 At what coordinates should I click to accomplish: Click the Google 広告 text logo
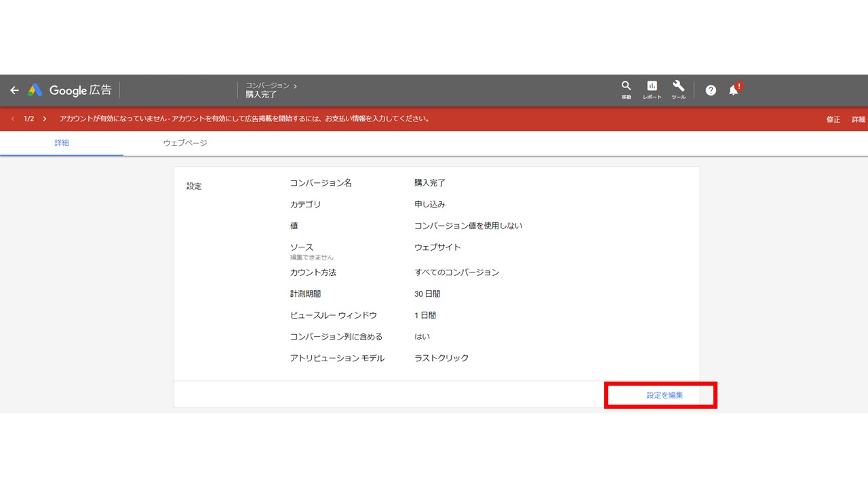click(x=80, y=90)
